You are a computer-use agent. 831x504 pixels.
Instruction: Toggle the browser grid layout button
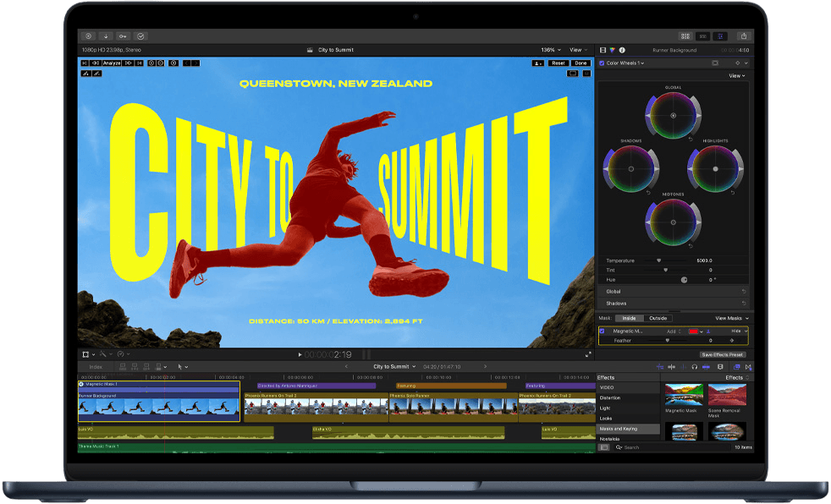click(685, 36)
